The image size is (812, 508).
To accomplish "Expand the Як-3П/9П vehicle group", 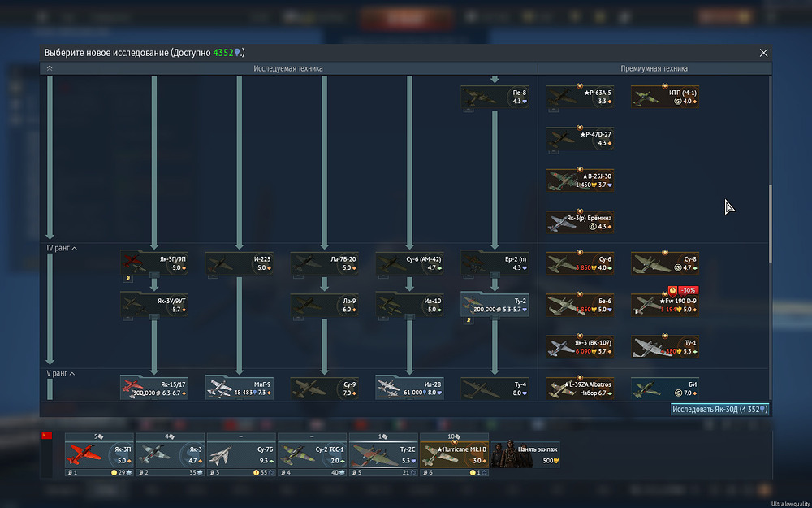I will click(x=154, y=275).
